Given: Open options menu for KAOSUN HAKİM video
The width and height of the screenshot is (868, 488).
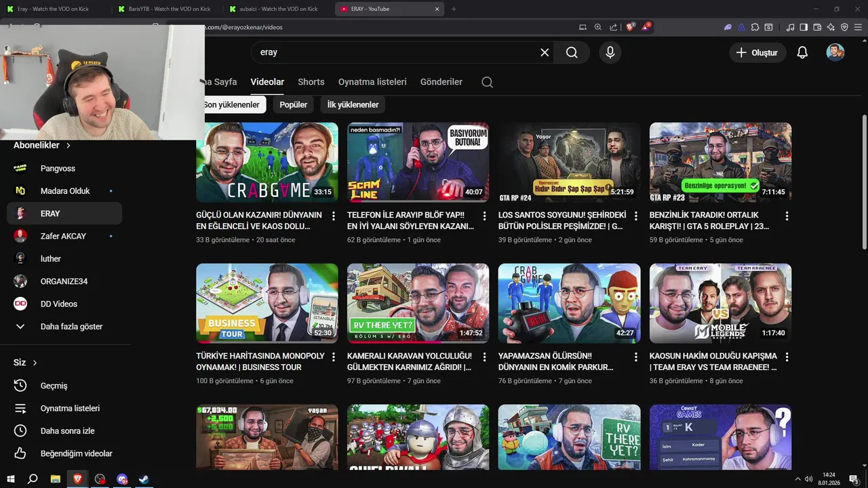Looking at the screenshot, I should (x=787, y=357).
